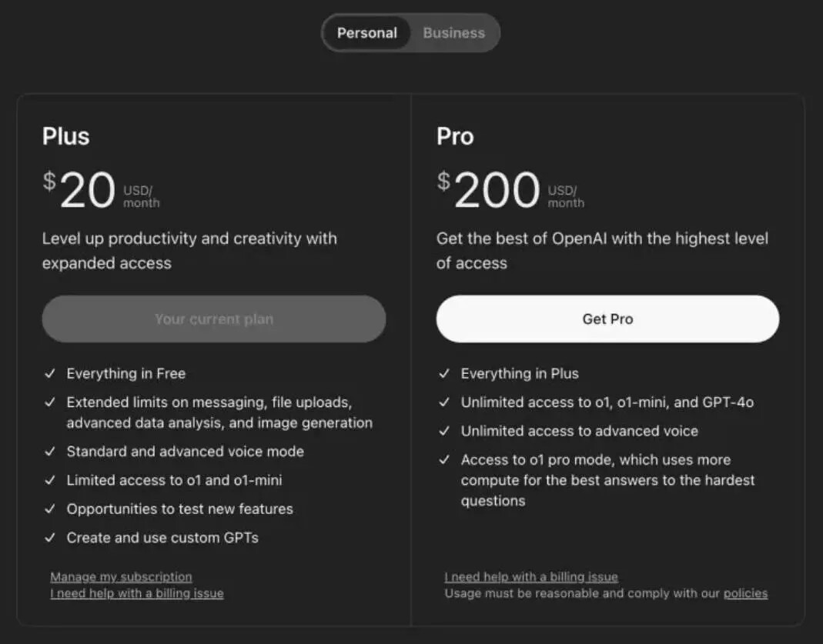Open billing issue help under Plus
Image resolution: width=823 pixels, height=644 pixels.
137,593
